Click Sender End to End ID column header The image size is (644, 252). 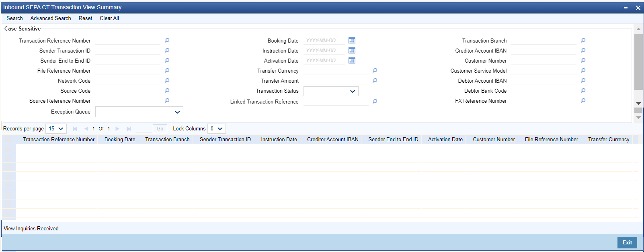coord(393,140)
